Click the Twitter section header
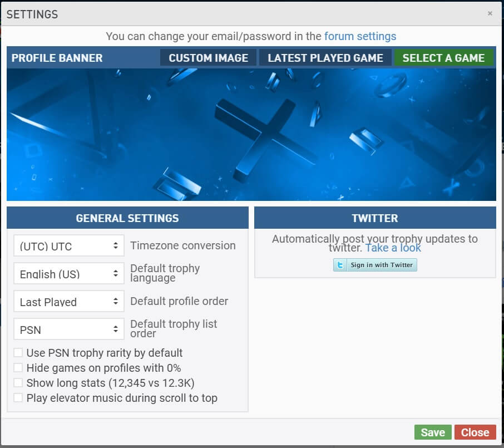The height and width of the screenshot is (448, 504). pos(375,218)
